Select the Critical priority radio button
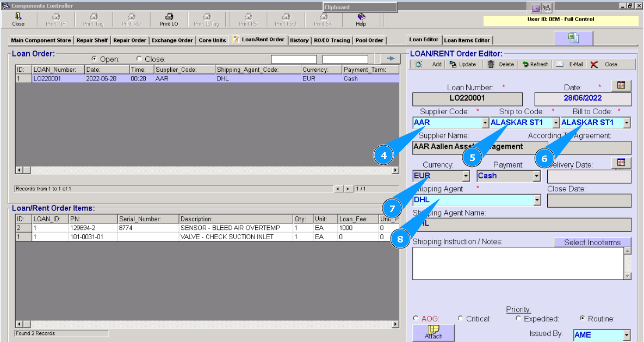The height and width of the screenshot is (342, 644). click(x=460, y=318)
